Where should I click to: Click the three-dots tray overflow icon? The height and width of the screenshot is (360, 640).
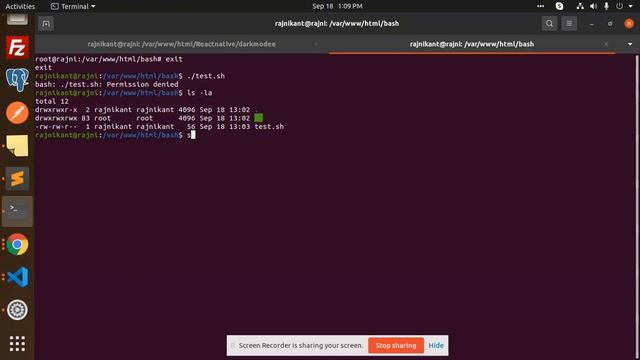[540, 6]
